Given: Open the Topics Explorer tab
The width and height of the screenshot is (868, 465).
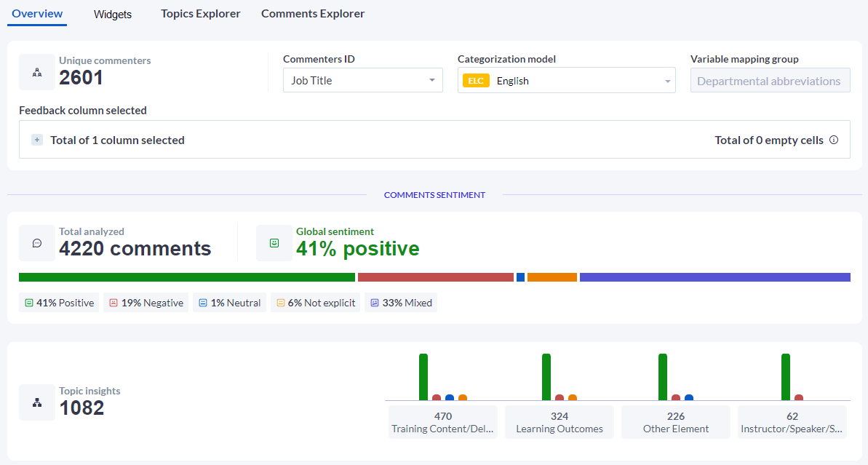Looking at the screenshot, I should click(200, 14).
